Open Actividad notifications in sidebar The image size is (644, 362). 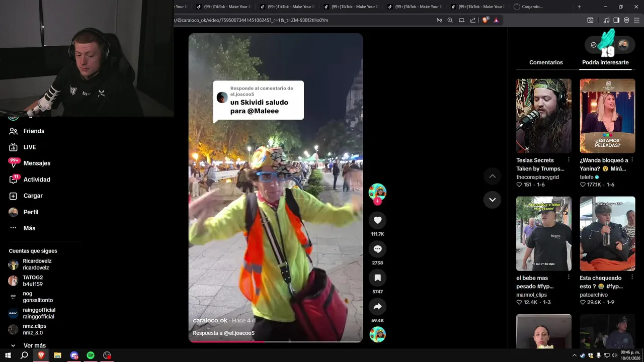[x=30, y=179]
